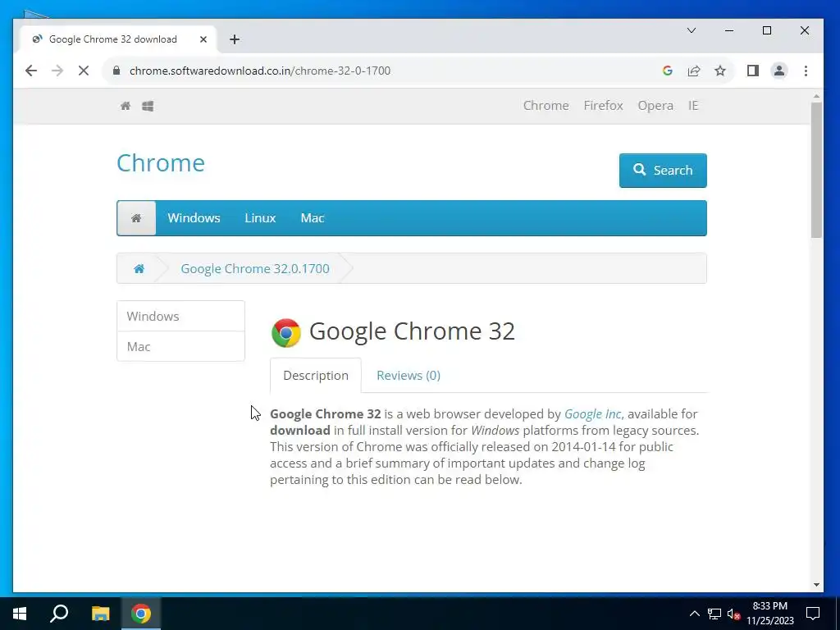Open the side panel icon
This screenshot has width=840, height=630.
click(753, 71)
